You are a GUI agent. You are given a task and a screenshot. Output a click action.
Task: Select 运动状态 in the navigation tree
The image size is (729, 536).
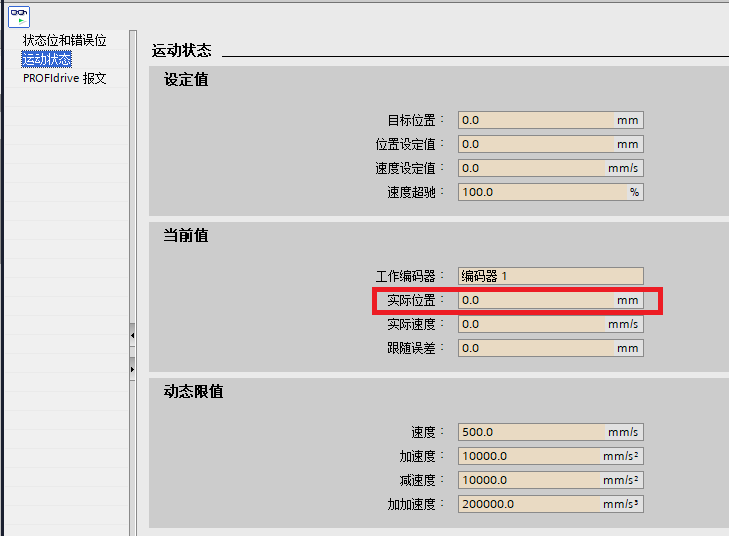(46, 59)
